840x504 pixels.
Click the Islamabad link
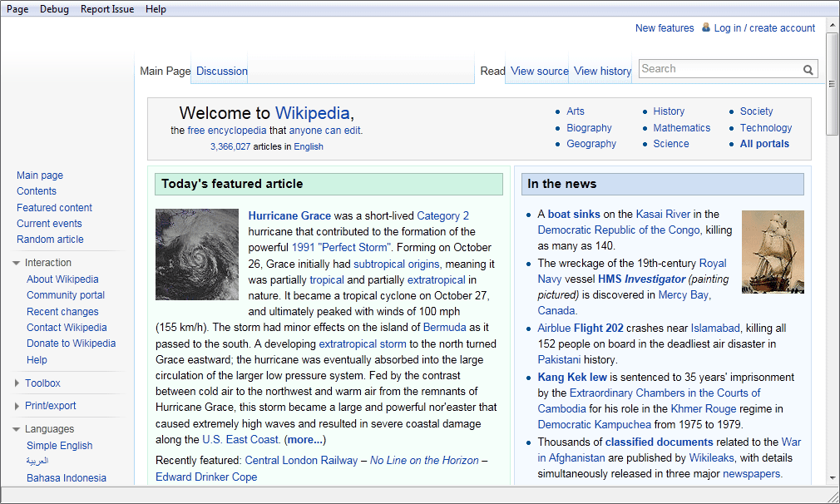point(715,329)
